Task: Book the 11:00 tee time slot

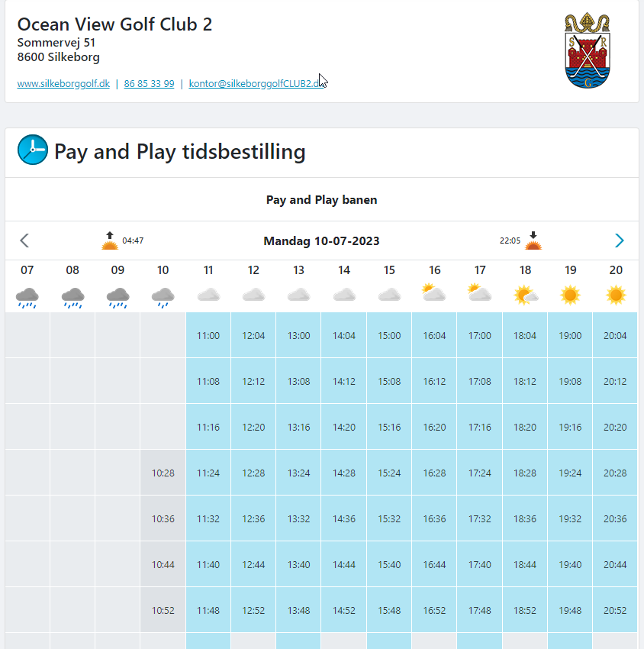Action: tap(208, 335)
